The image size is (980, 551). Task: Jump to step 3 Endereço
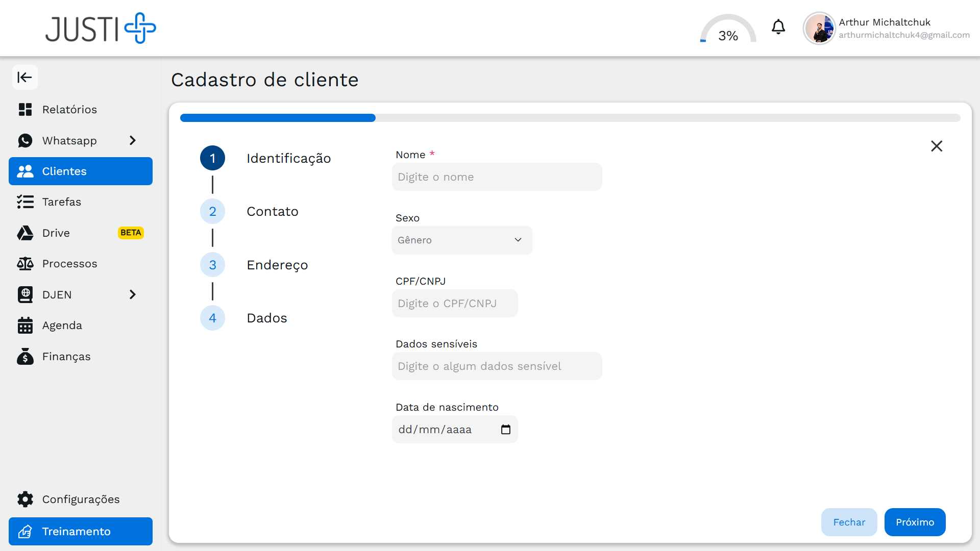click(x=213, y=265)
